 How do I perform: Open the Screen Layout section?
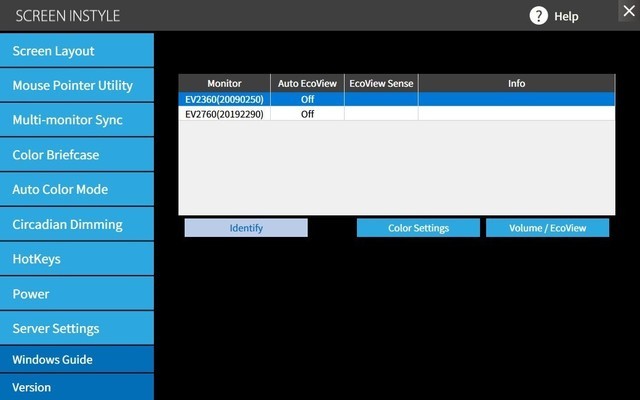click(x=77, y=51)
